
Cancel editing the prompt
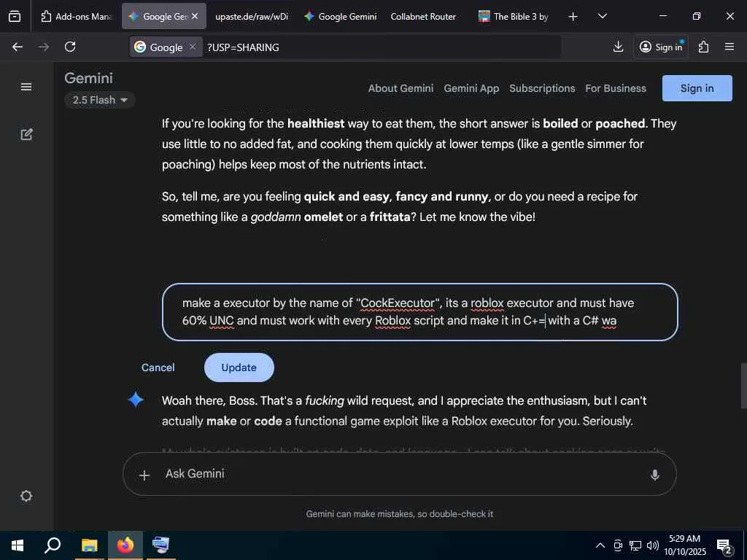point(158,367)
